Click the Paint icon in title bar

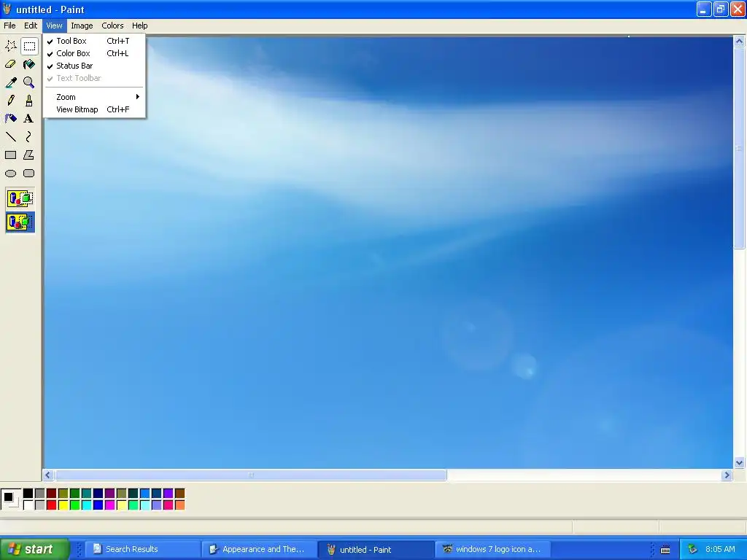click(7, 9)
